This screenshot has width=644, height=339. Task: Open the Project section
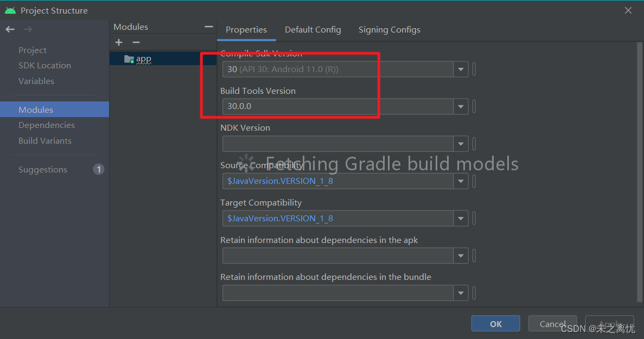pos(33,50)
